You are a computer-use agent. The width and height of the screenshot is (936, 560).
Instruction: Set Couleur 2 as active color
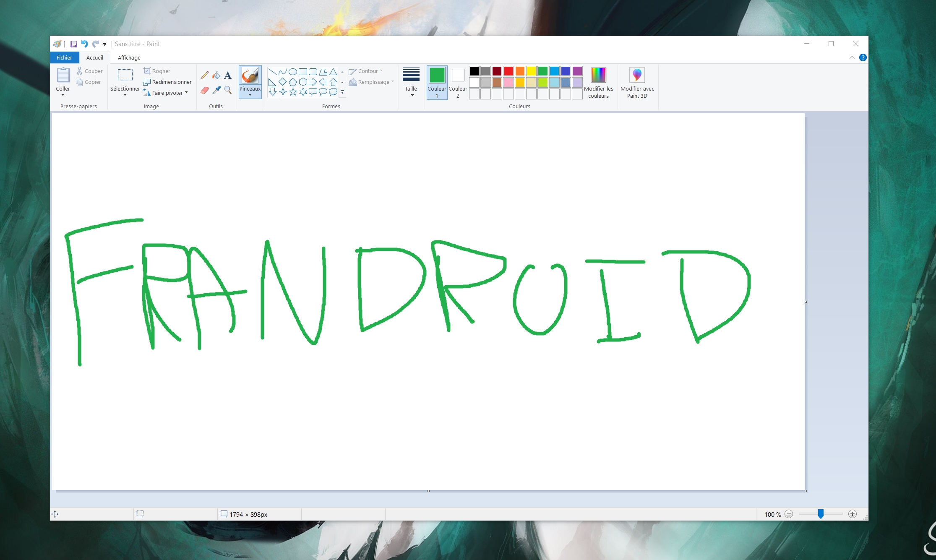pyautogui.click(x=458, y=82)
